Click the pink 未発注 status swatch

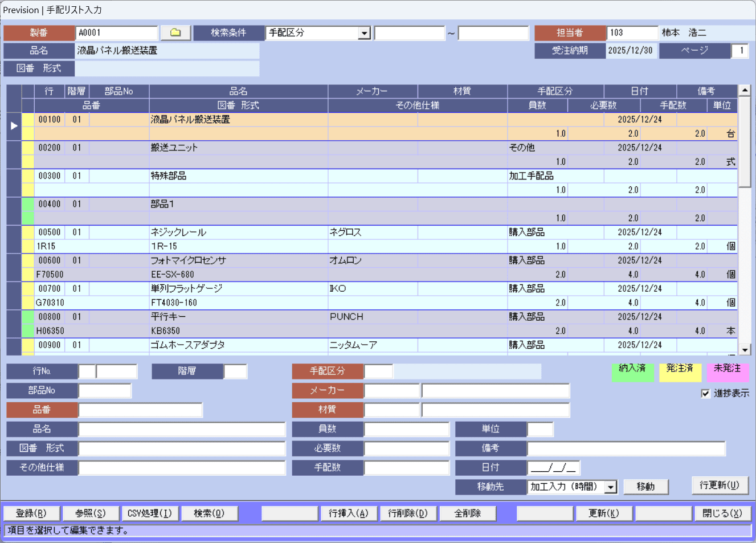tap(728, 372)
